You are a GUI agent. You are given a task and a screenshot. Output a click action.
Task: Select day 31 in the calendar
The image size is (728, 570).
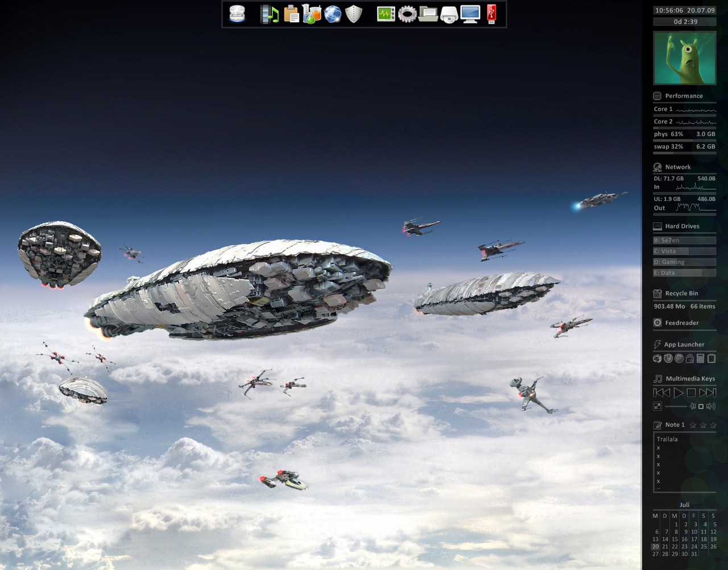click(694, 554)
